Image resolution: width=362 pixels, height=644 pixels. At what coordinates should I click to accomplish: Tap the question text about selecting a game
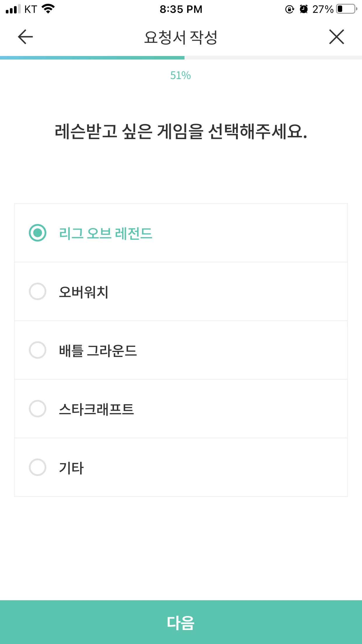181,131
